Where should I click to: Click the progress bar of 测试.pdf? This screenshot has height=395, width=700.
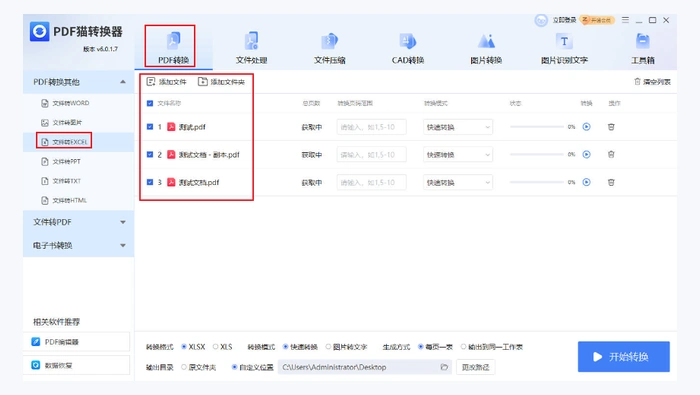537,127
